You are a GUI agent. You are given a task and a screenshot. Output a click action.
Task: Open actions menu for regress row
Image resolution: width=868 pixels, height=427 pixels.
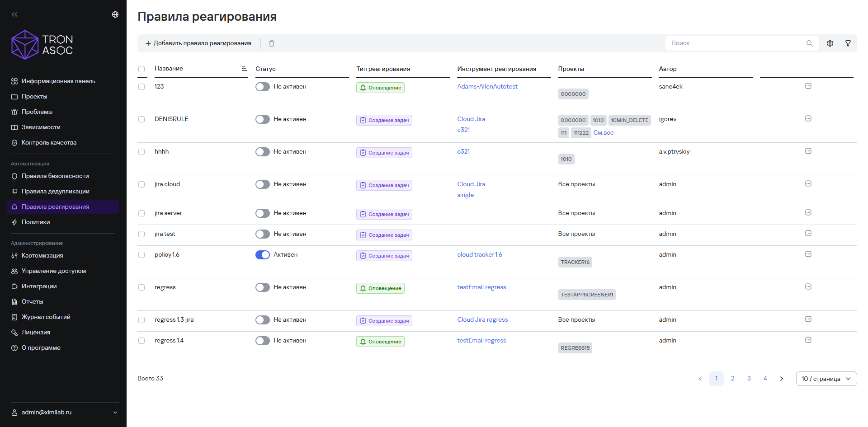808,286
